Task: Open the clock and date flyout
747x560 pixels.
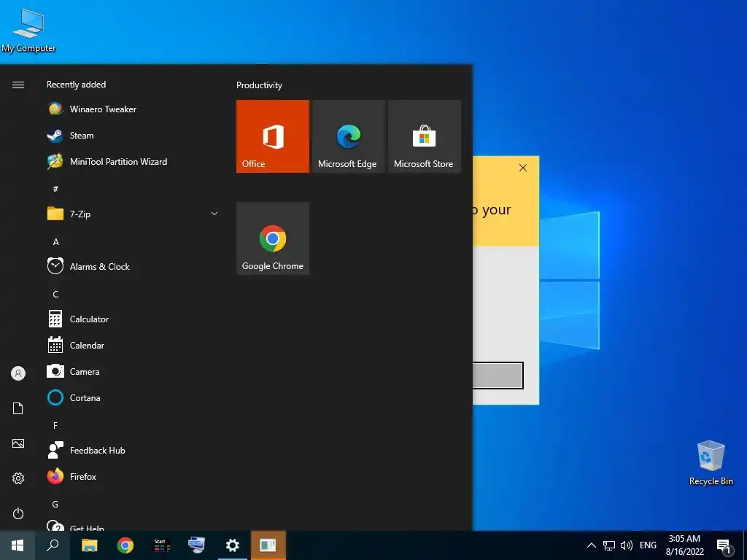Action: click(684, 545)
